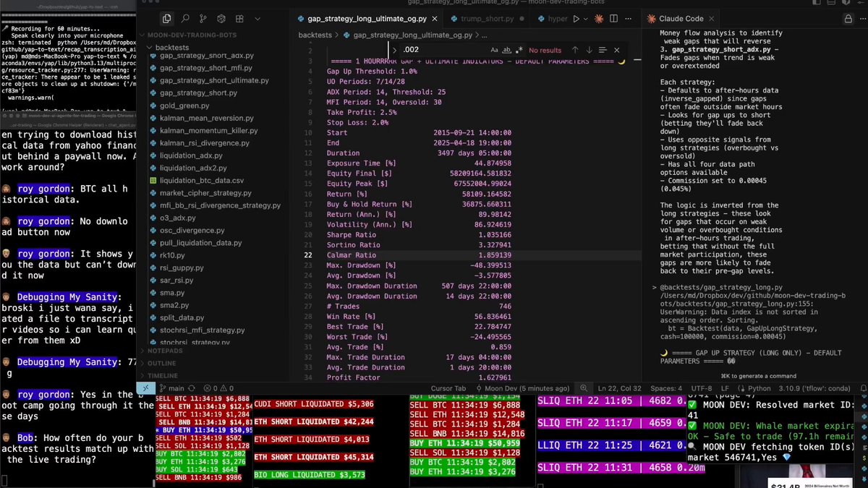Expand the OUTLINE section

(x=162, y=363)
